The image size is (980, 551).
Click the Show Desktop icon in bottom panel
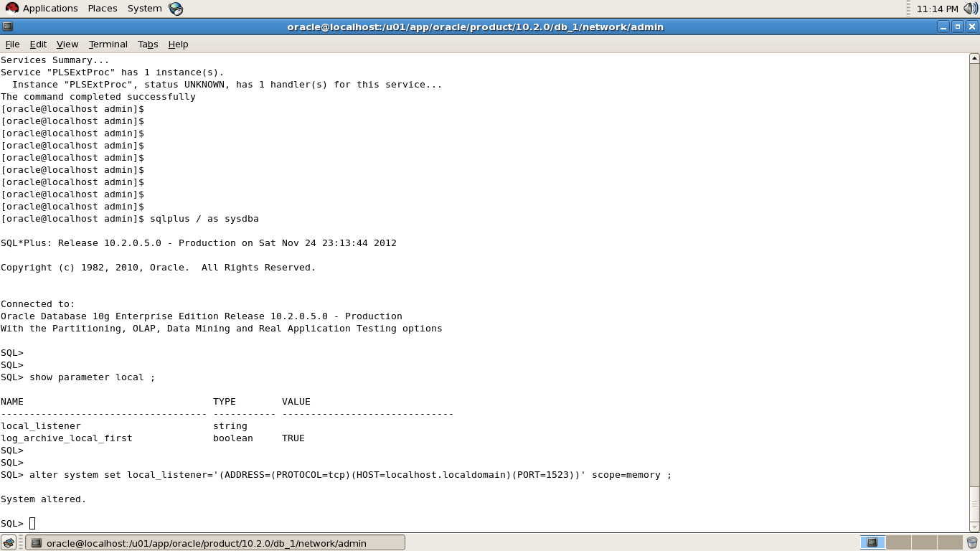click(9, 542)
